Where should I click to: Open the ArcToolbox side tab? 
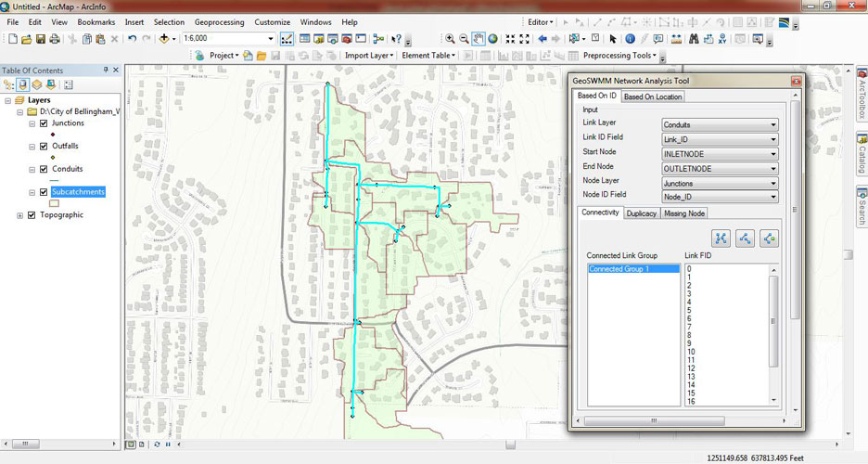click(862, 93)
